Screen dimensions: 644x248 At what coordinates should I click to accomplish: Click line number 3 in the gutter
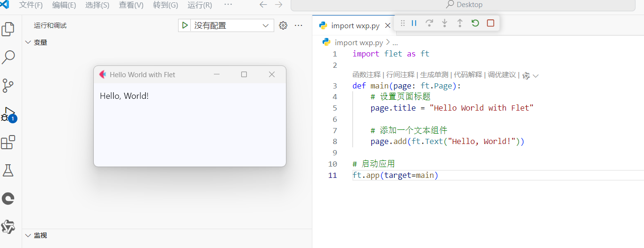335,86
